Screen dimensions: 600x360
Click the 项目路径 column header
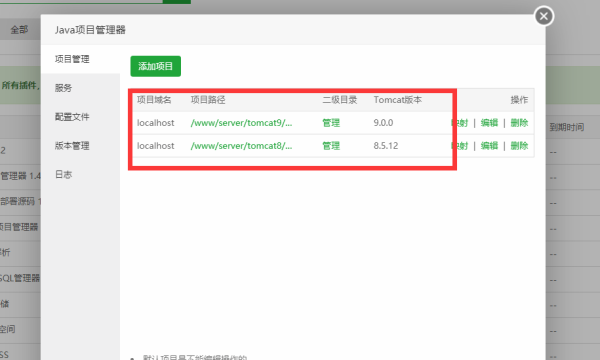point(208,100)
